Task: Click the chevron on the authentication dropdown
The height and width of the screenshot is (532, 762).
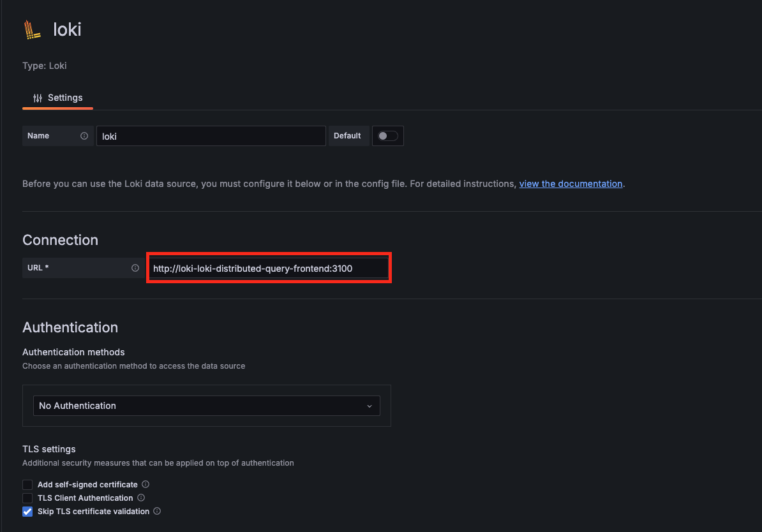Action: (x=370, y=406)
